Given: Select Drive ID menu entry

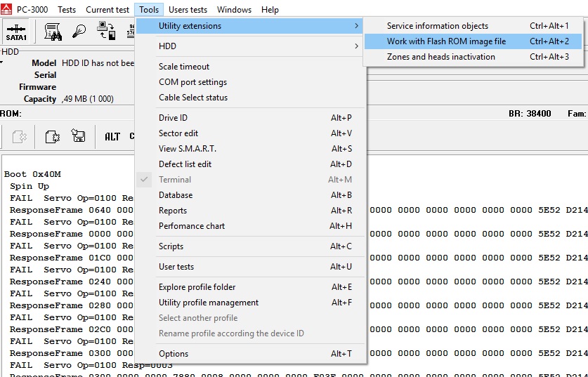Looking at the screenshot, I should coord(251,118).
